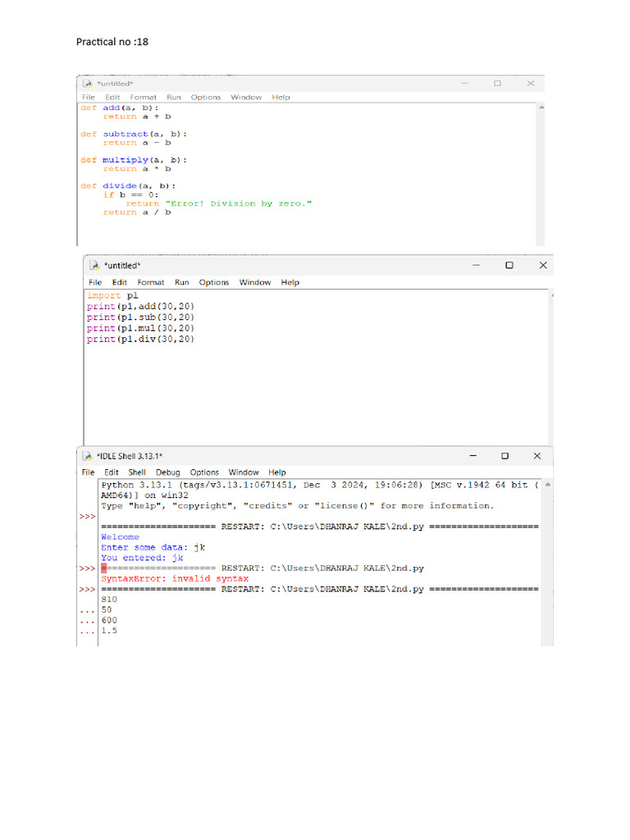Click the output value 600 in shell

pos(109,620)
